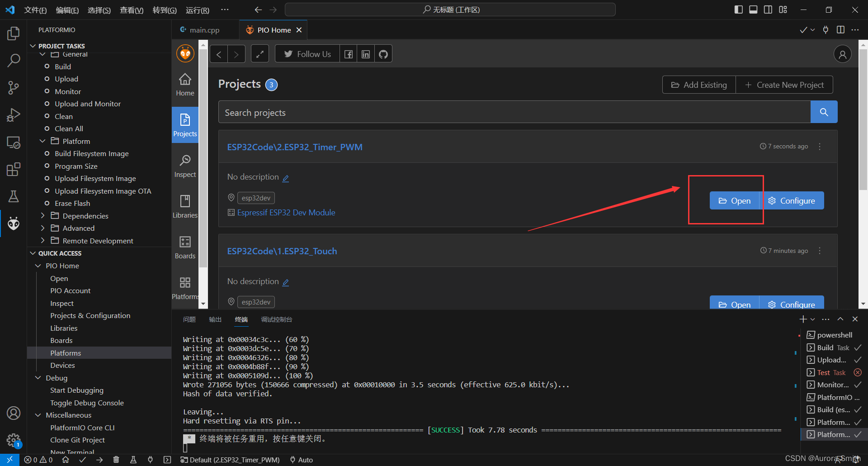
Task: Collapse the Debug group in Quick Access
Action: 38,378
